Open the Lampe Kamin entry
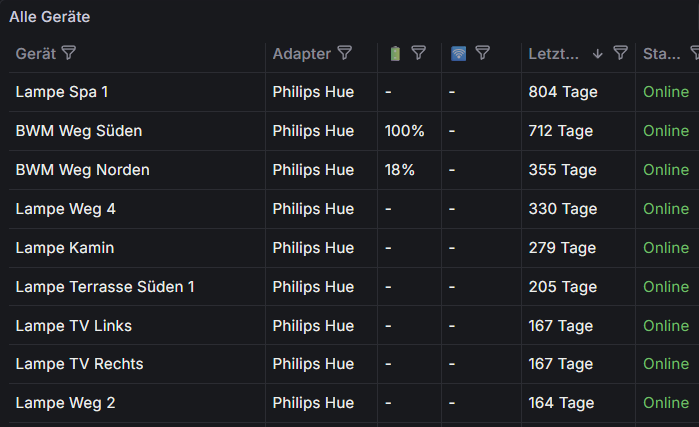 tap(65, 248)
